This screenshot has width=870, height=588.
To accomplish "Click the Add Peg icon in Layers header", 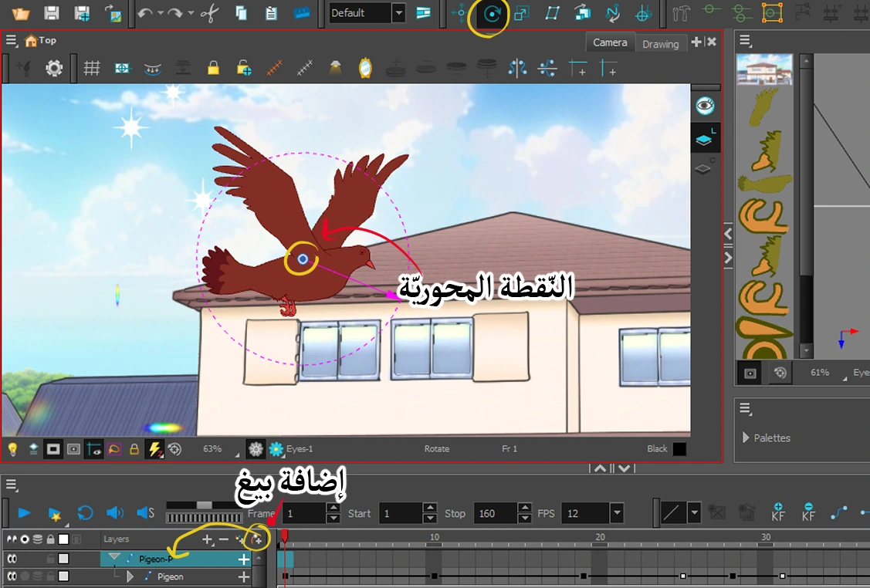I will click(x=257, y=539).
